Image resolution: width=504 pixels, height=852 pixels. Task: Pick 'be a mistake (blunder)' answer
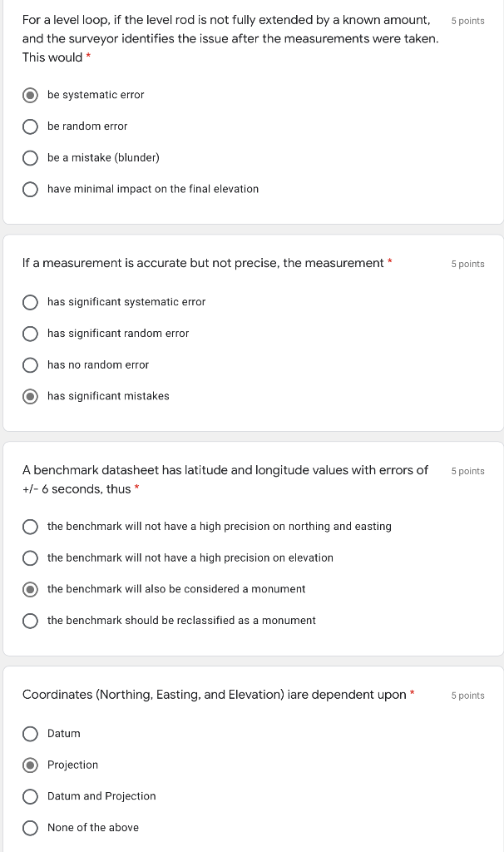(30, 158)
